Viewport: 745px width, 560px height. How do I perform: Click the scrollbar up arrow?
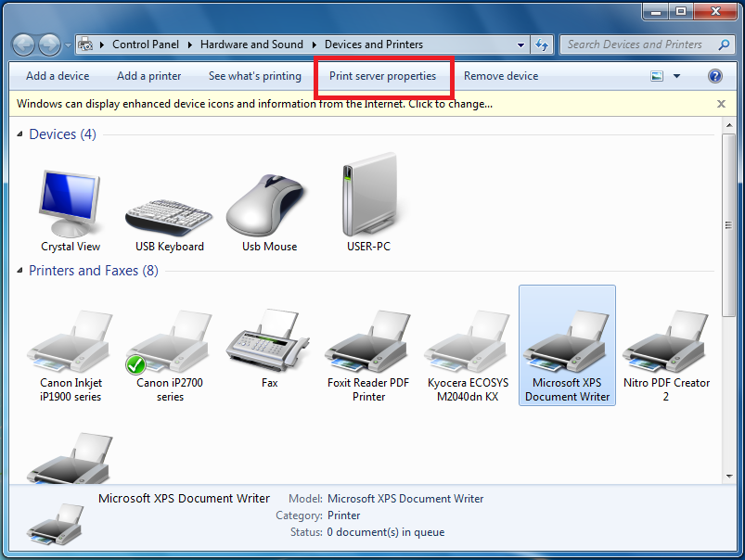click(729, 125)
